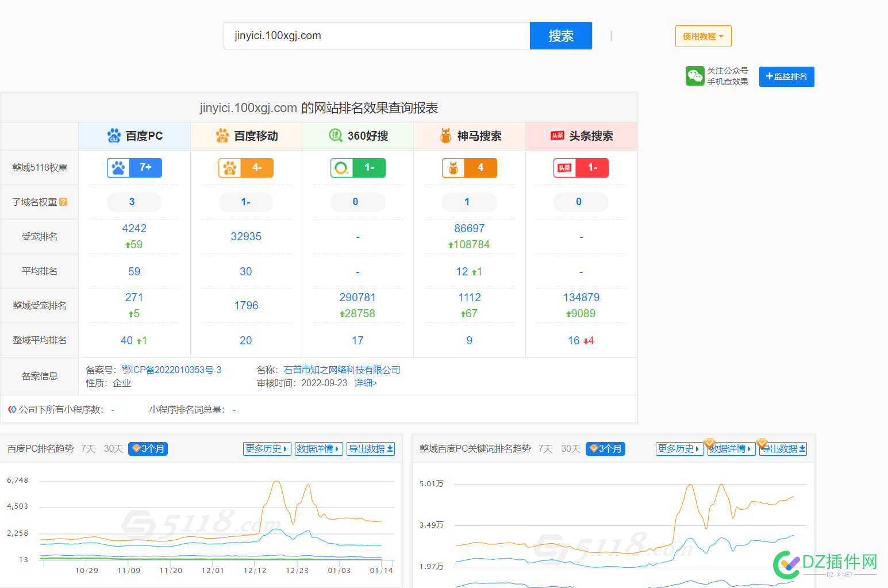Open the 使用教程 dropdown
Image resolution: width=888 pixels, height=588 pixels.
(x=704, y=36)
